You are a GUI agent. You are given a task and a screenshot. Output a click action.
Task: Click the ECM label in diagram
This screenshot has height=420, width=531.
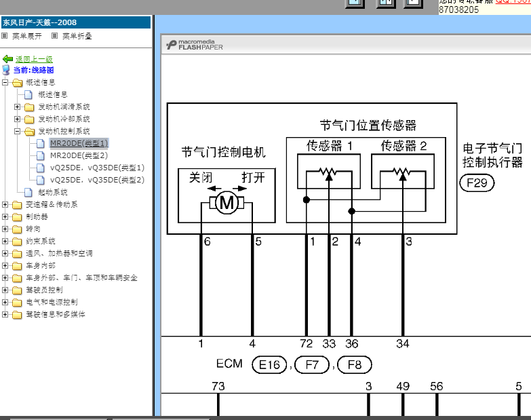pyautogui.click(x=229, y=364)
